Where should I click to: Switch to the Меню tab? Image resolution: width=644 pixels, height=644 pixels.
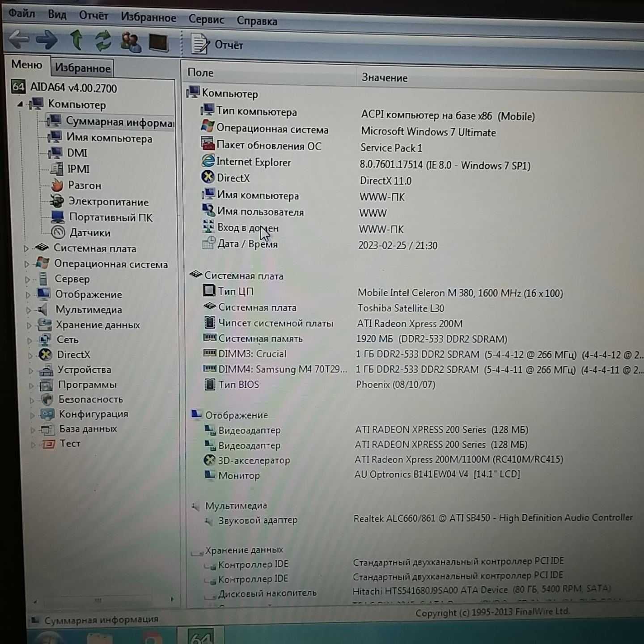[x=27, y=65]
